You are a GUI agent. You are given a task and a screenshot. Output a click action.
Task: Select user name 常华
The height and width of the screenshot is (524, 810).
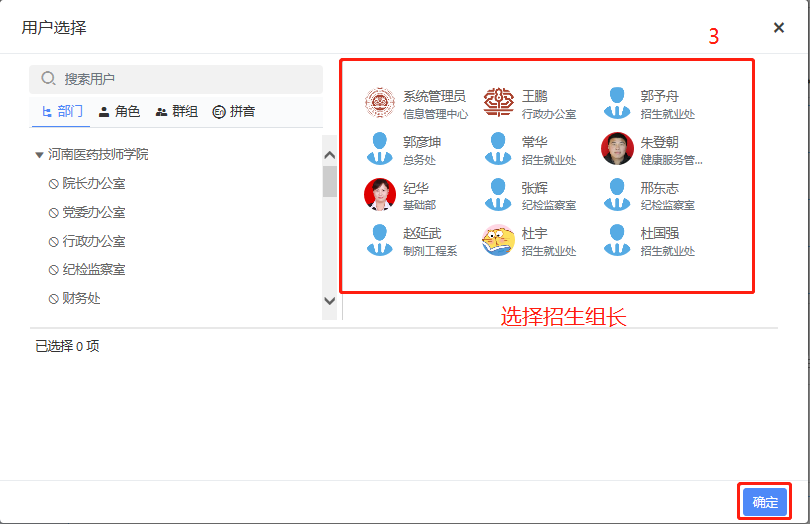(x=534, y=142)
